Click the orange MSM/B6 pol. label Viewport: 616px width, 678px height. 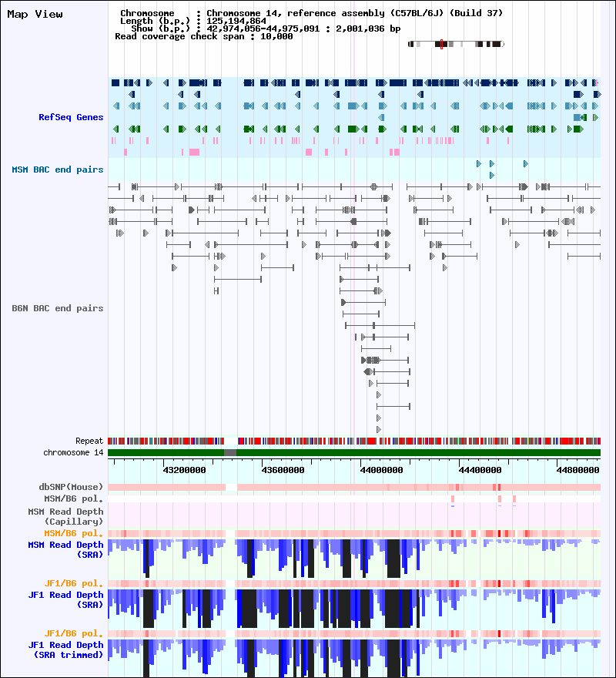73,533
